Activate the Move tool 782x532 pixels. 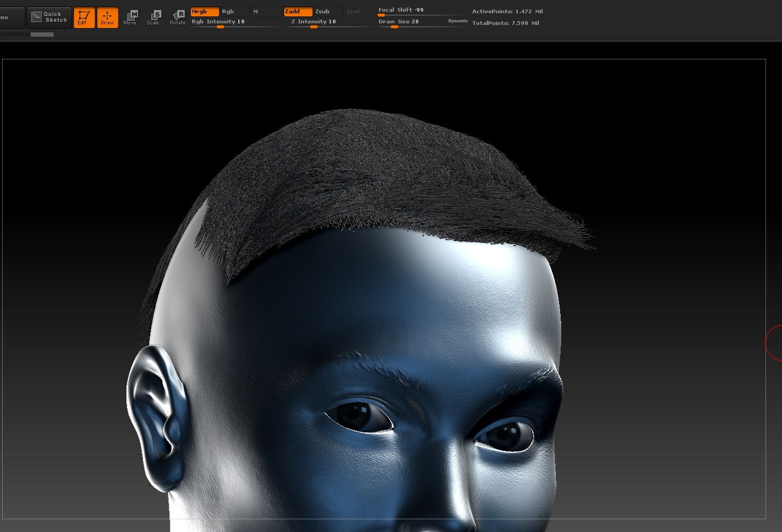pyautogui.click(x=130, y=18)
